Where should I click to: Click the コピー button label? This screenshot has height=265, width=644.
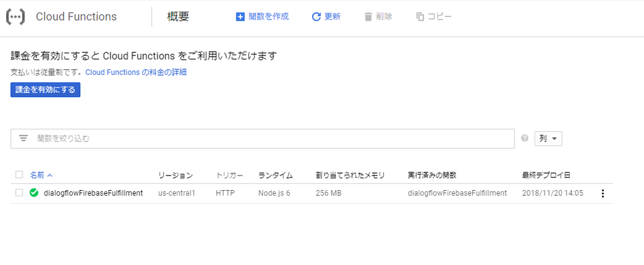(440, 17)
